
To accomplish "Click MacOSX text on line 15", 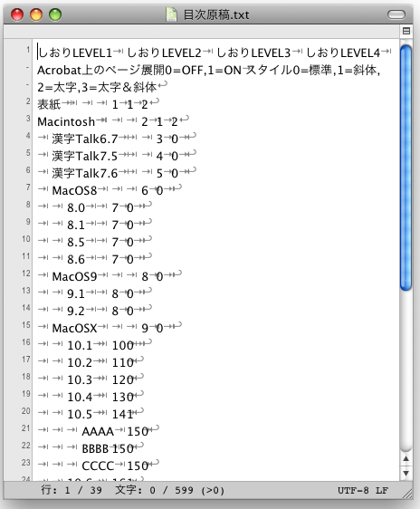I will pos(74,328).
